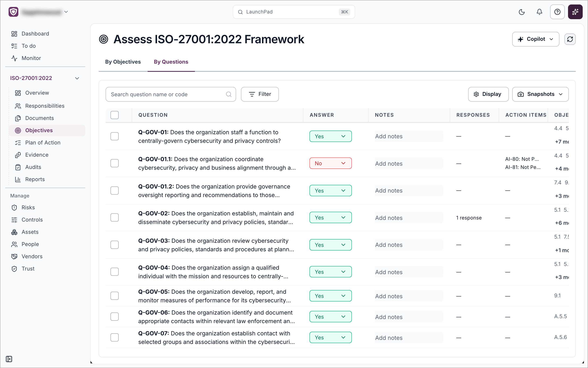Collapse the sidebar panel icon
This screenshot has width=588, height=368.
(9, 359)
